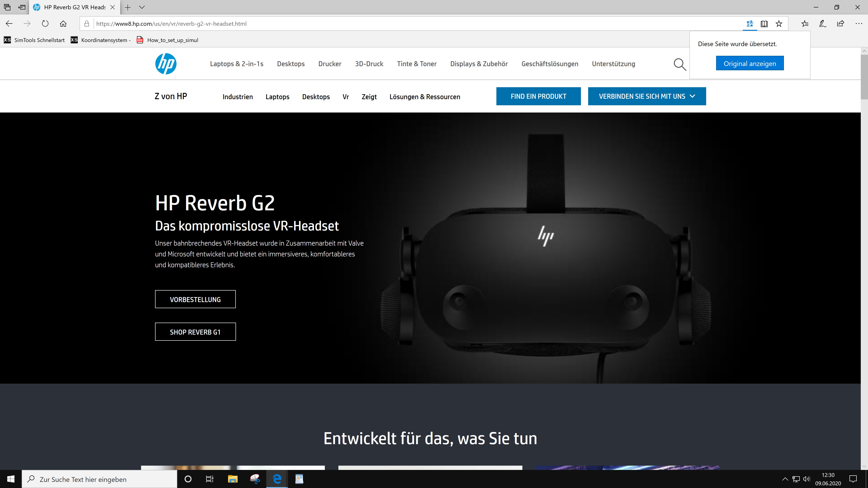Open Snipping tool icon on taskbar
The image size is (868, 488).
pos(255,479)
